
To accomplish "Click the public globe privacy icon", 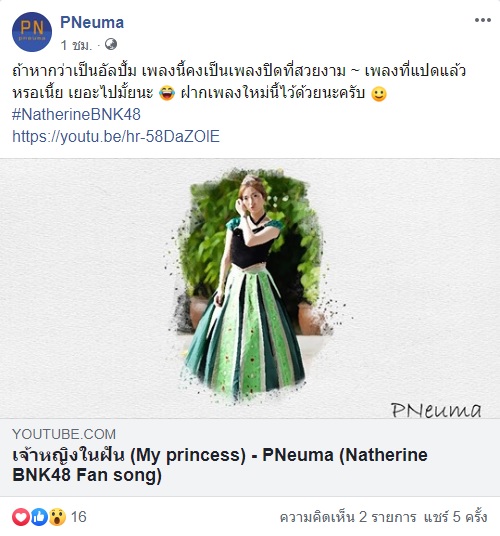I will coord(111,44).
